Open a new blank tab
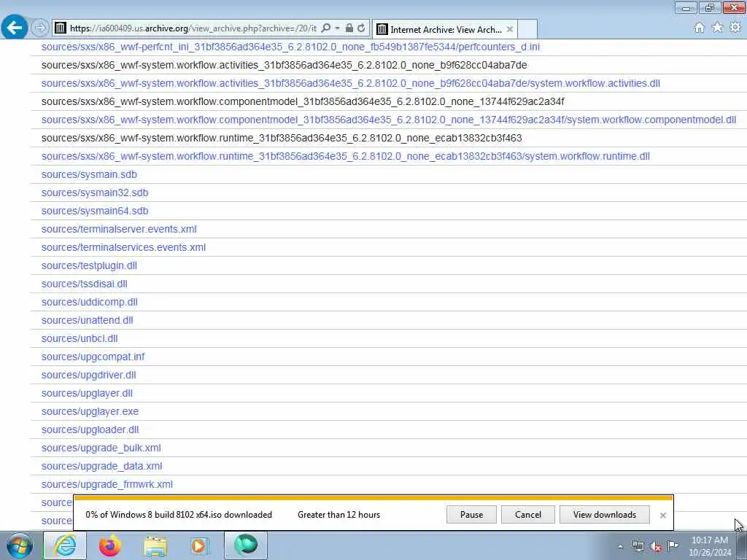Viewport: 747px width, 560px height. (x=527, y=29)
